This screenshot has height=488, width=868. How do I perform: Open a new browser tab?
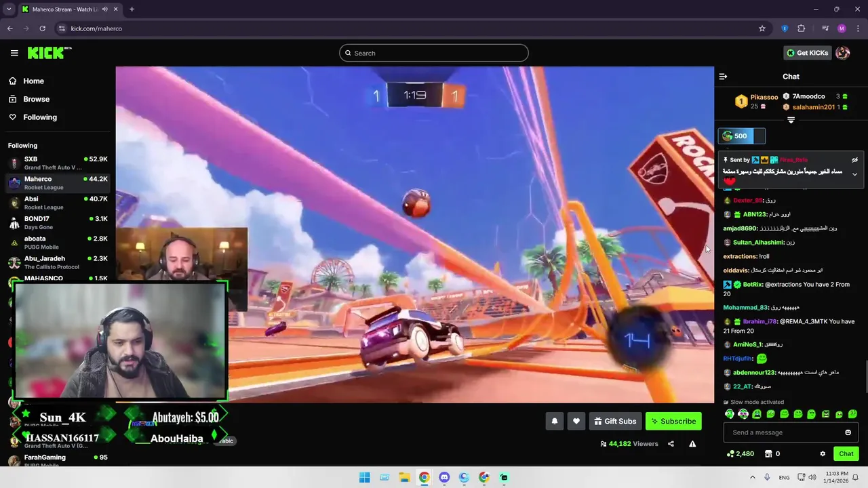tap(132, 9)
